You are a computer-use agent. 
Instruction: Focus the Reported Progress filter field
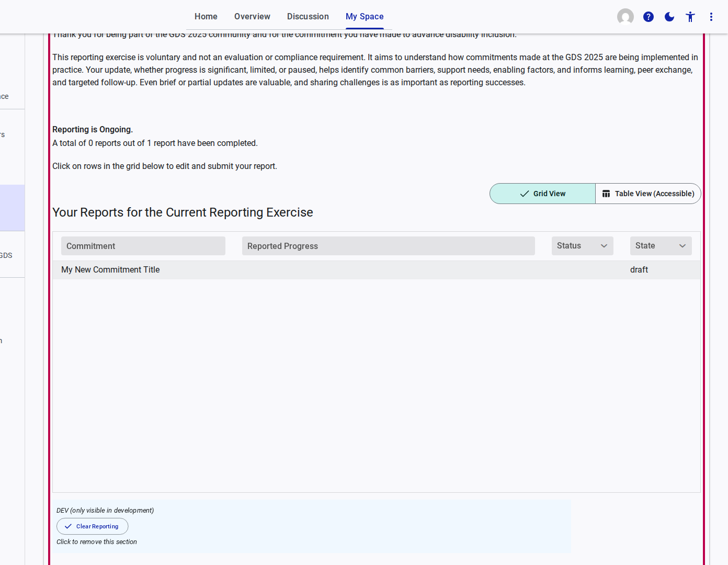point(388,246)
